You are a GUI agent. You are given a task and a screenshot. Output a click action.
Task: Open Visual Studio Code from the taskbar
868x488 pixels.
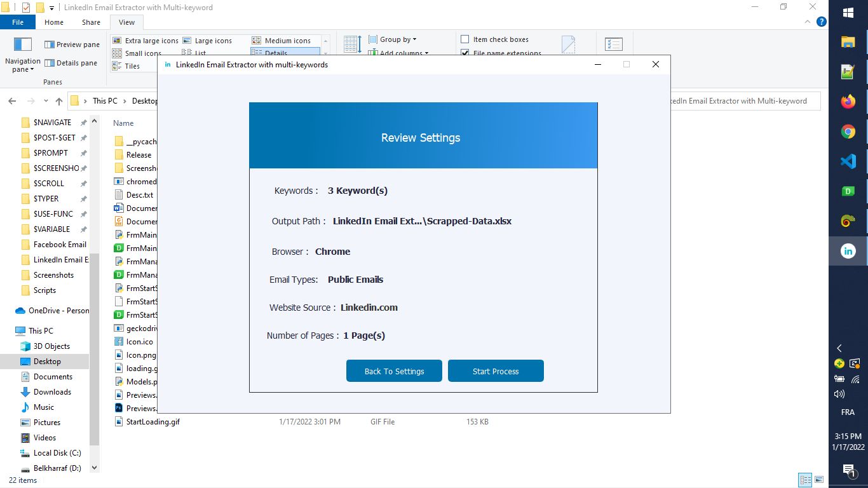(848, 161)
